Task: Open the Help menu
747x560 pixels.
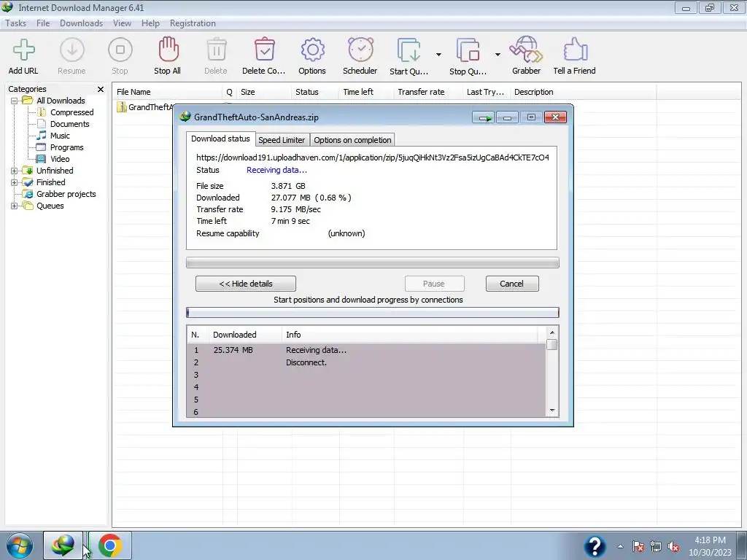Action: point(150,23)
